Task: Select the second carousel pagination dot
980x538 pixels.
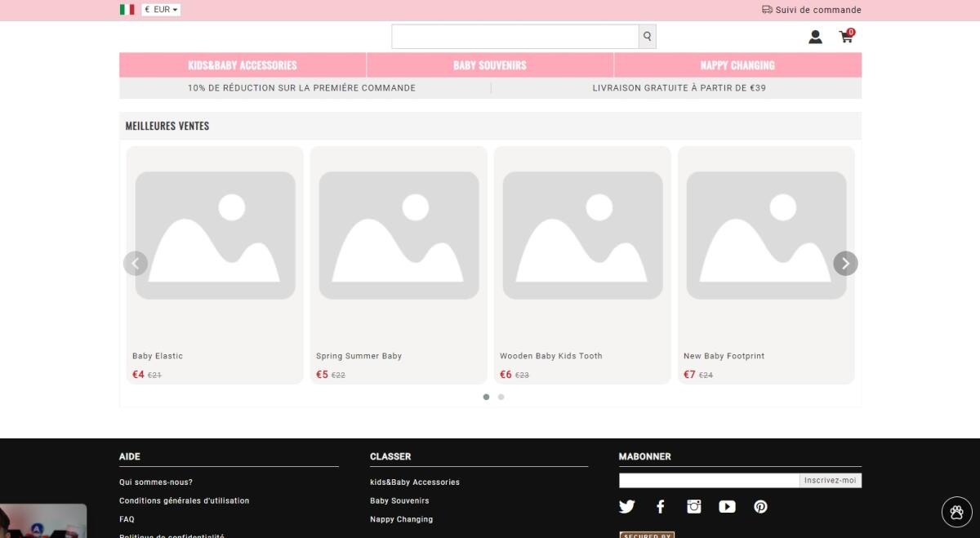Action: 501,397
